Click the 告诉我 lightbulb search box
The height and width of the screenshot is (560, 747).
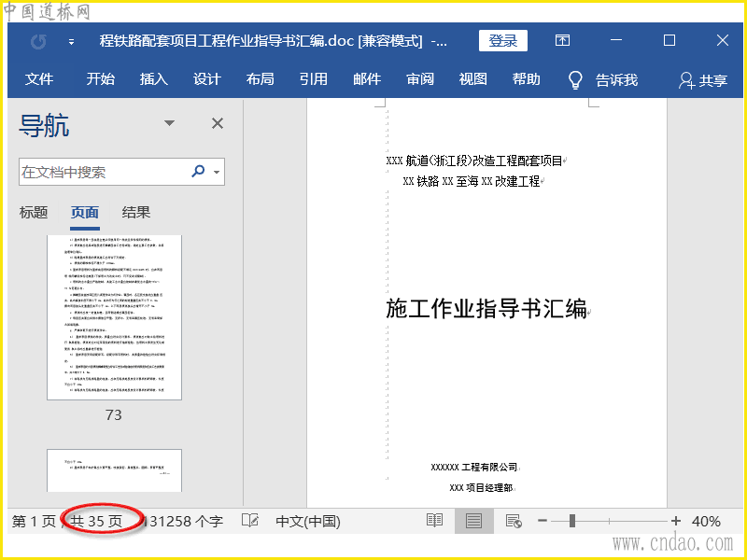pyautogui.click(x=603, y=80)
